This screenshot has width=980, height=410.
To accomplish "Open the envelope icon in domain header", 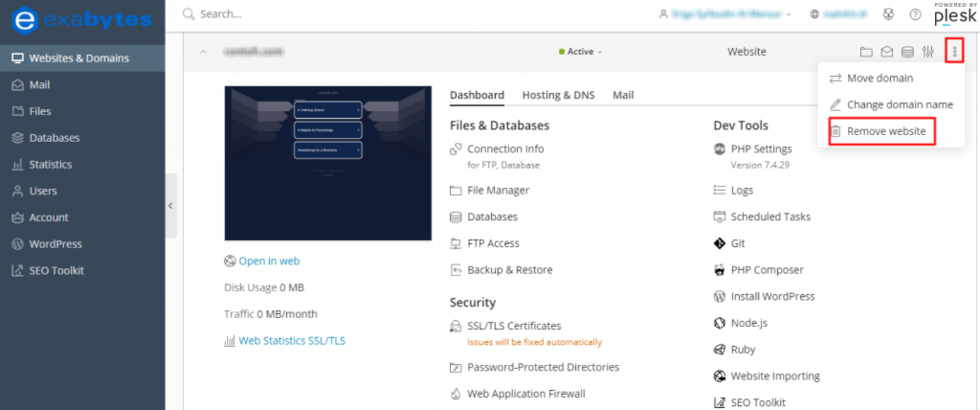I will (x=887, y=51).
